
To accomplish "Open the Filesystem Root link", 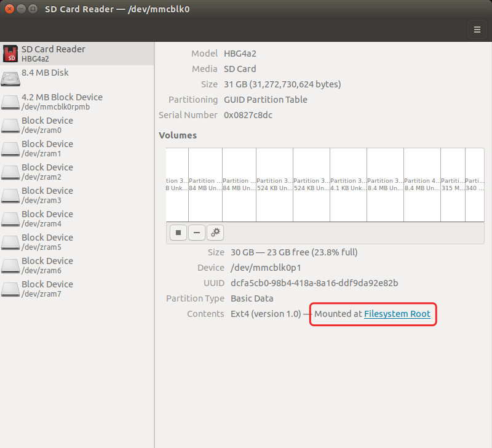I will coord(397,314).
